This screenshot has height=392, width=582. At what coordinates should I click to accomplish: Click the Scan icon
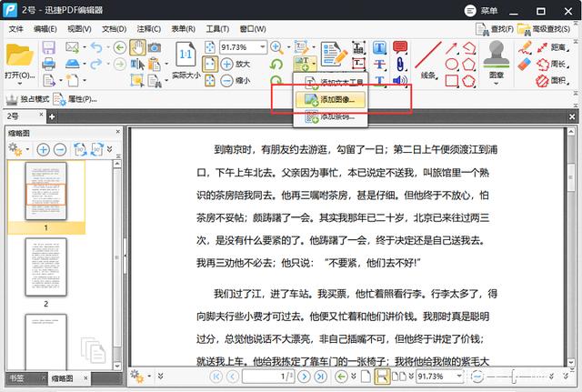73,64
